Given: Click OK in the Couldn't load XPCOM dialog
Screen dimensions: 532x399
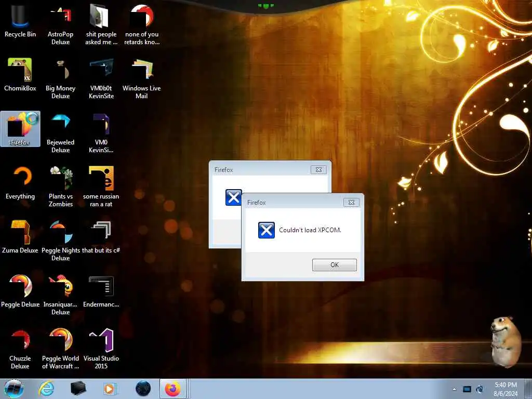Looking at the screenshot, I should (x=334, y=264).
